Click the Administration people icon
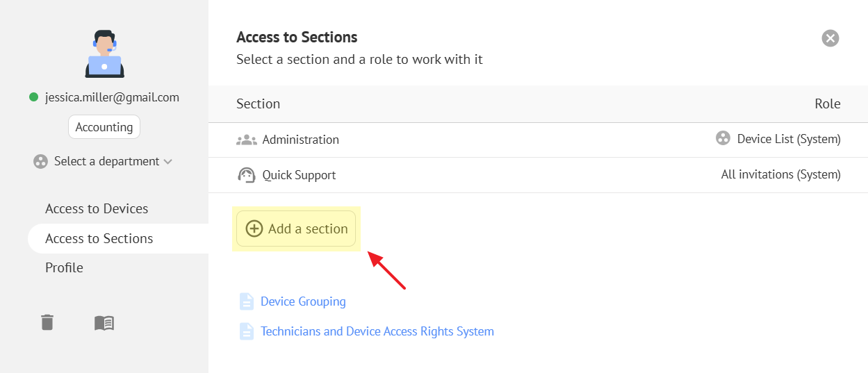 click(247, 140)
